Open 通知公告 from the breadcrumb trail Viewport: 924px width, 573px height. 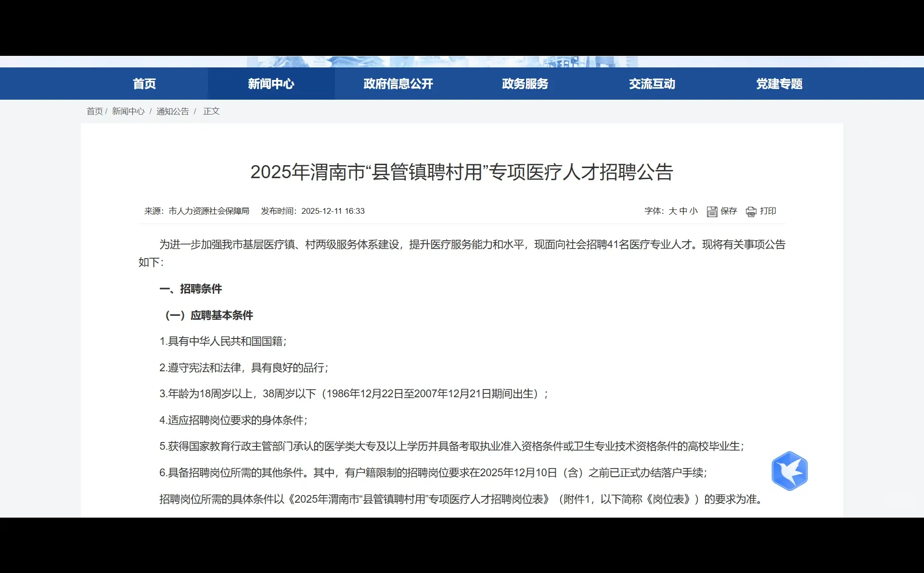tap(172, 111)
